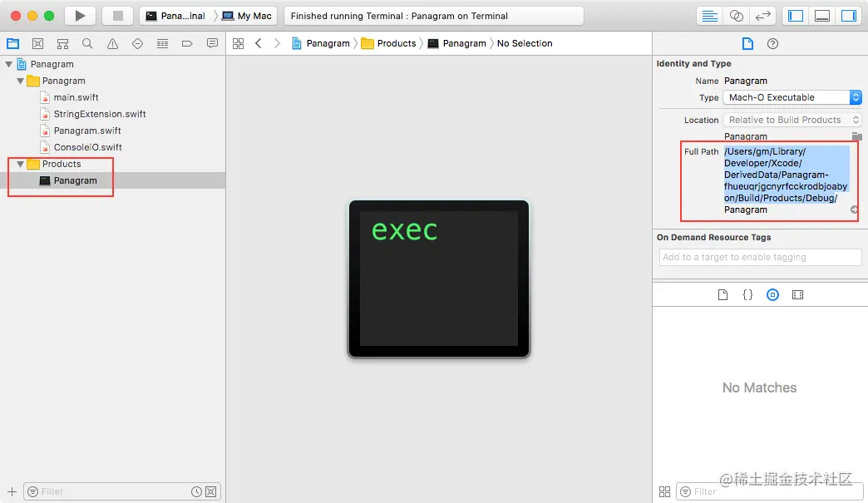
Task: Toggle recent files filter icon
Action: pyautogui.click(x=196, y=491)
